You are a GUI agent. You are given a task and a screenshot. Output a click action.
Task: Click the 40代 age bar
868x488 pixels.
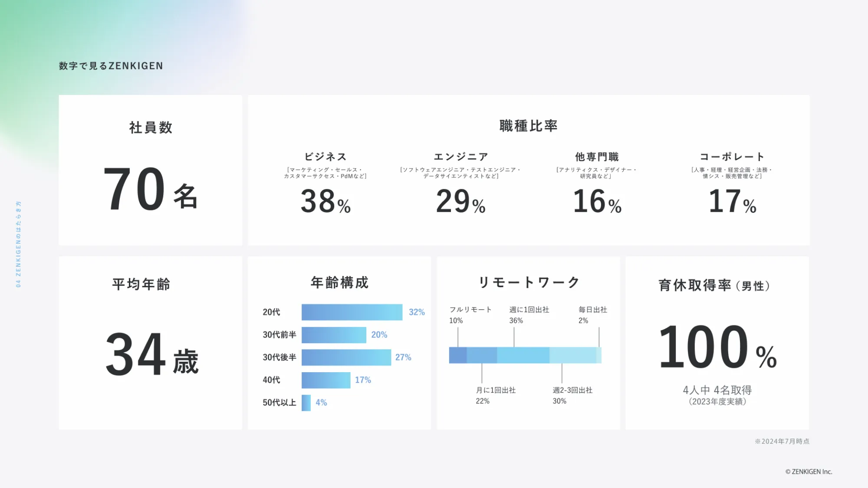coord(326,380)
